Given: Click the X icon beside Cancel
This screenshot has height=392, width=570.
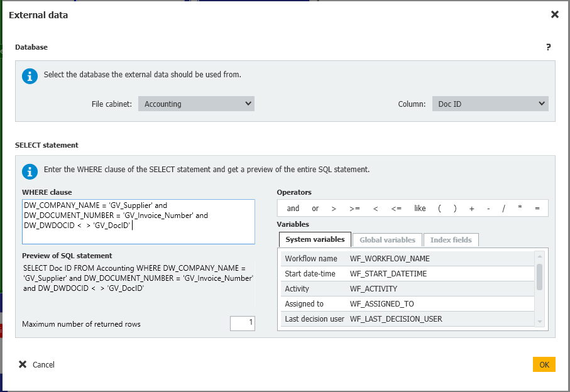Looking at the screenshot, I should tap(23, 364).
